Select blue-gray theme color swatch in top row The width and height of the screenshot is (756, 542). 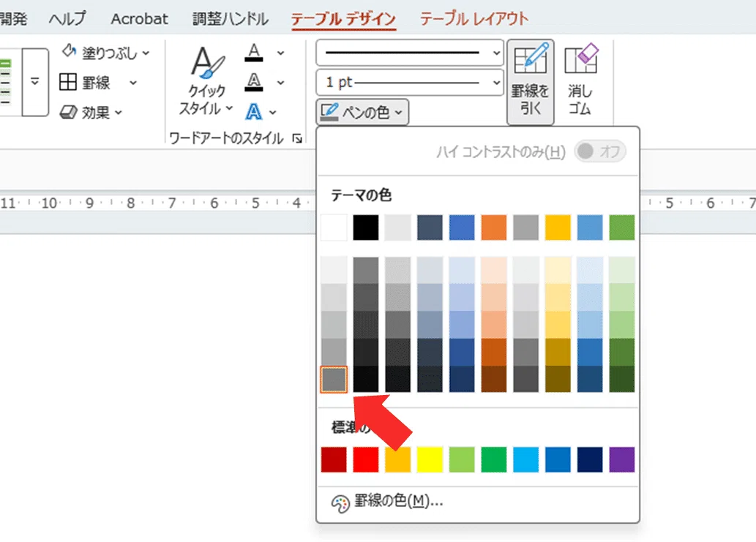[430, 227]
